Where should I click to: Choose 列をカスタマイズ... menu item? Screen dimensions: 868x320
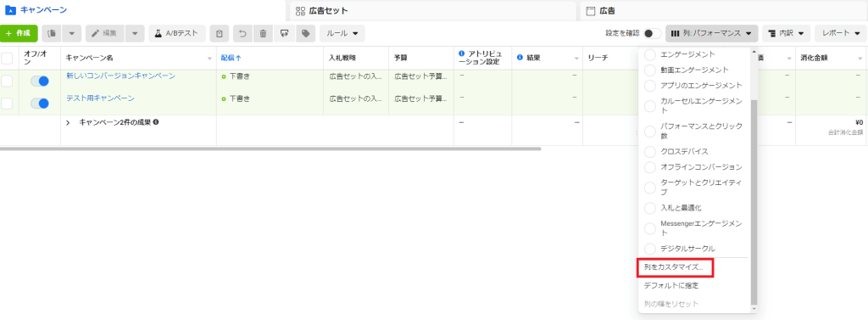(675, 268)
